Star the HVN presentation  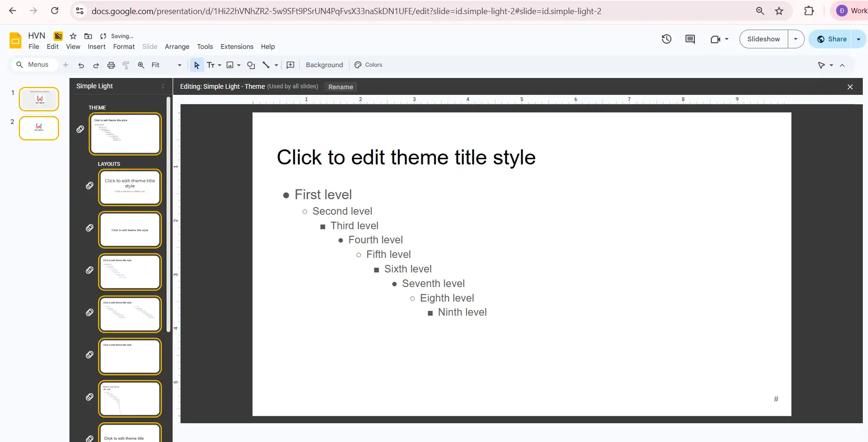click(73, 36)
